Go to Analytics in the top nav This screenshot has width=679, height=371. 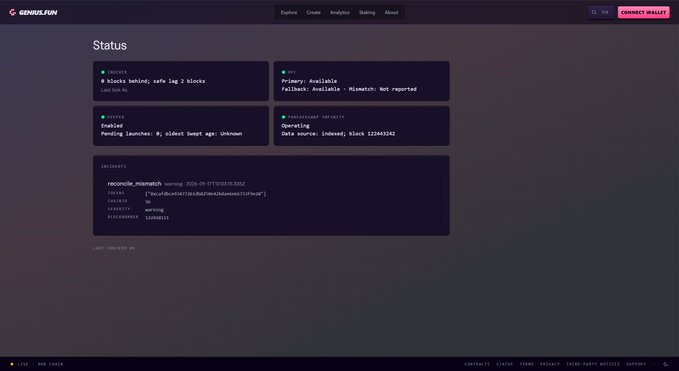coord(340,13)
